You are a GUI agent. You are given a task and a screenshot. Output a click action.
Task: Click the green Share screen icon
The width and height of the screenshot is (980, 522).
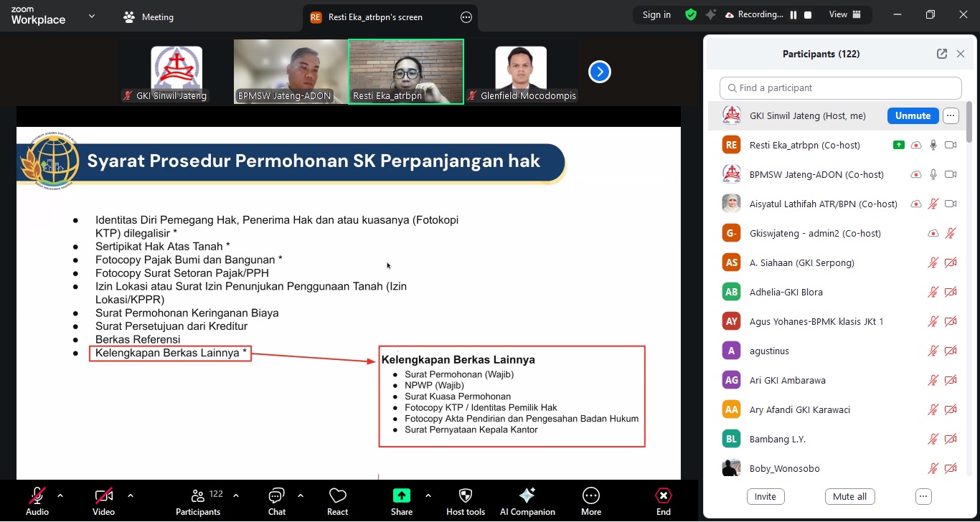pos(402,495)
